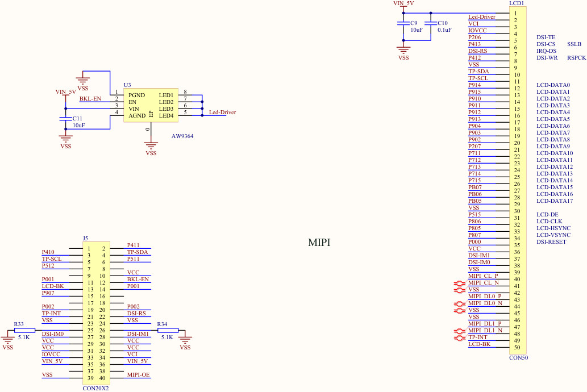Click the C10 capacitor symbol
The image size is (587, 392).
tap(431, 23)
